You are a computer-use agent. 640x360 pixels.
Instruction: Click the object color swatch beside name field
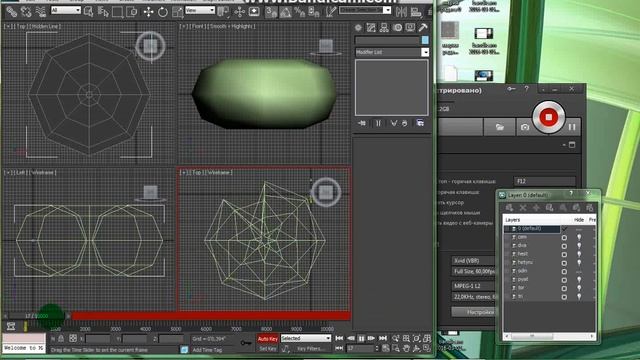[x=425, y=40]
